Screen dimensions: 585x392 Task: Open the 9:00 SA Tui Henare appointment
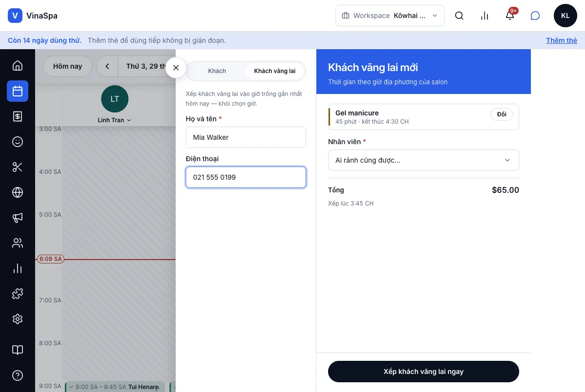pyautogui.click(x=115, y=387)
